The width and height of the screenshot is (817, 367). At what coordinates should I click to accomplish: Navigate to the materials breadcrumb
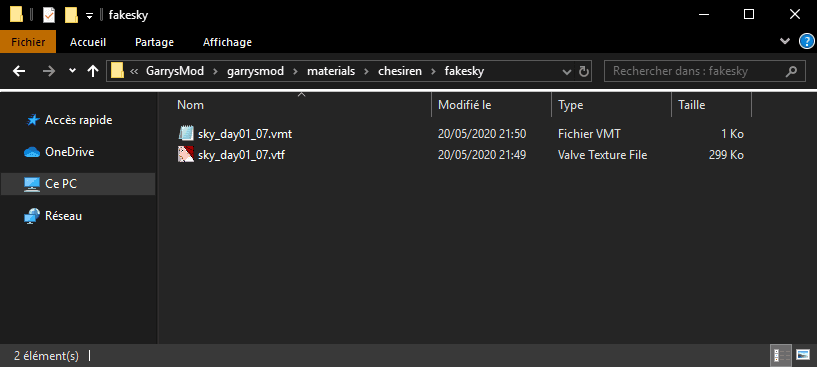point(331,71)
